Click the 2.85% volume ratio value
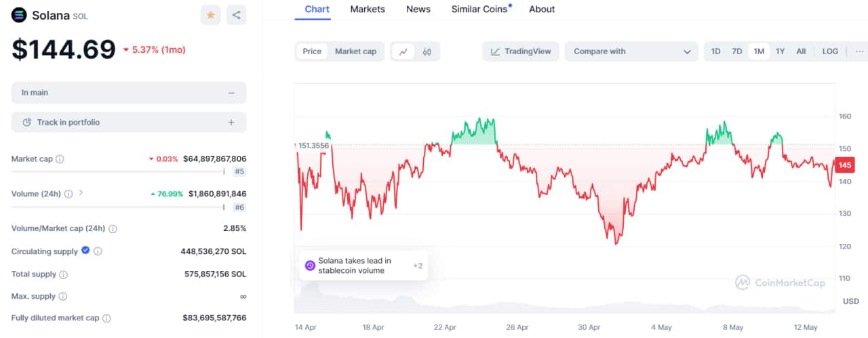Image resolution: width=868 pixels, height=338 pixels. [x=235, y=229]
